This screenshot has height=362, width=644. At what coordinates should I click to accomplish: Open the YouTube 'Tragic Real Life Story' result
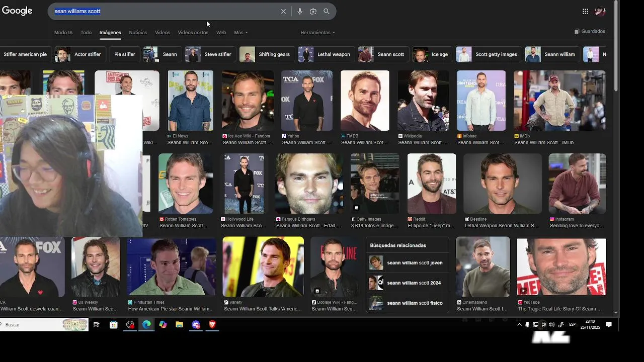[x=561, y=267]
